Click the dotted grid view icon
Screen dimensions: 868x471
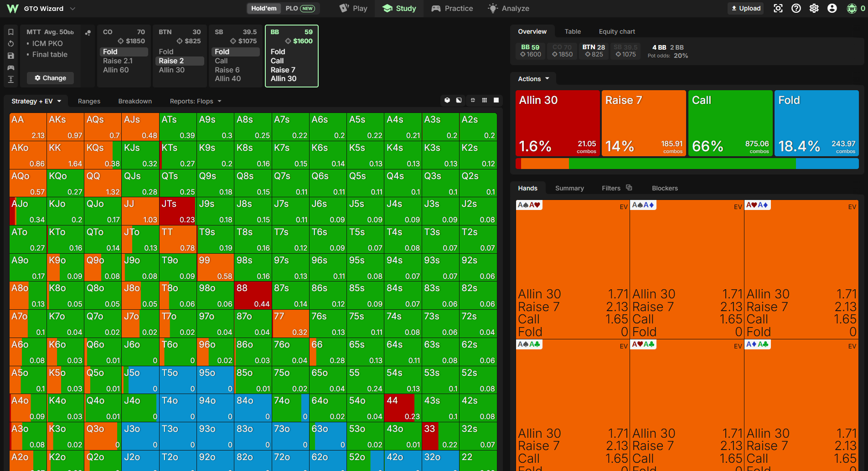[485, 100]
